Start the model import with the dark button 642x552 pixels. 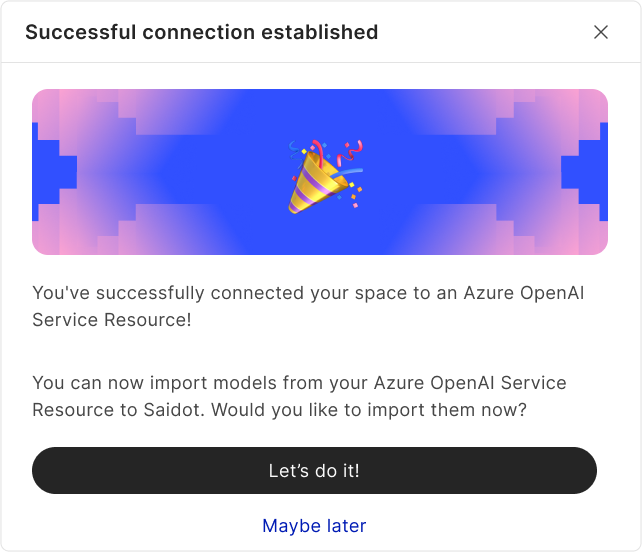[314, 470]
